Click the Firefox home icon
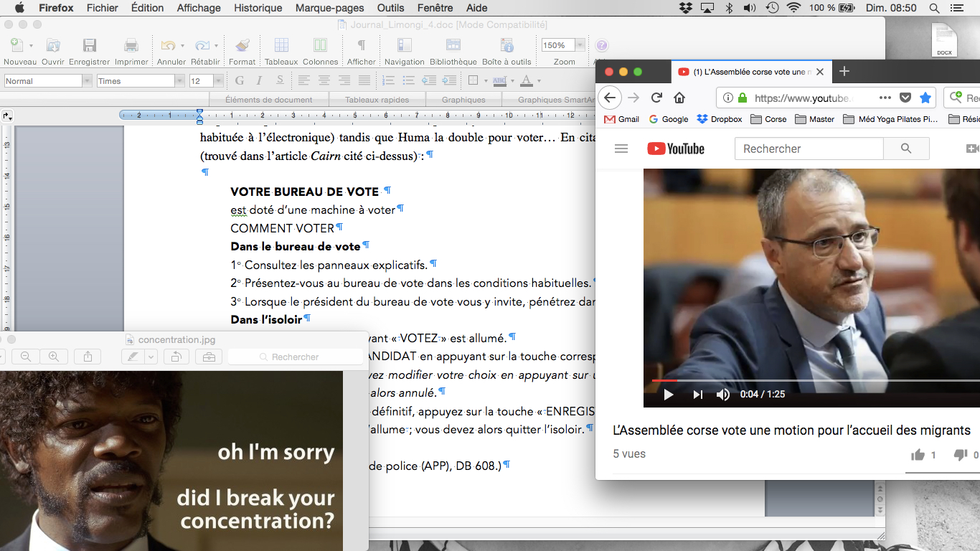 (x=679, y=98)
